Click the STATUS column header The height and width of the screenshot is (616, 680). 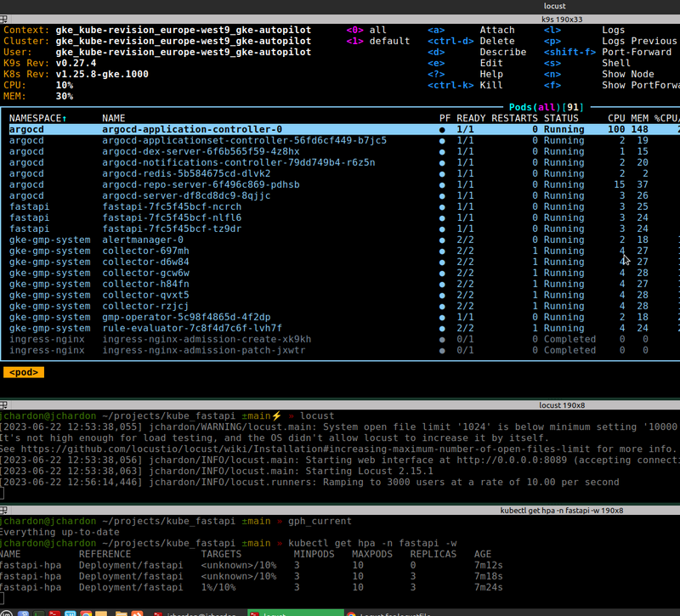point(561,118)
